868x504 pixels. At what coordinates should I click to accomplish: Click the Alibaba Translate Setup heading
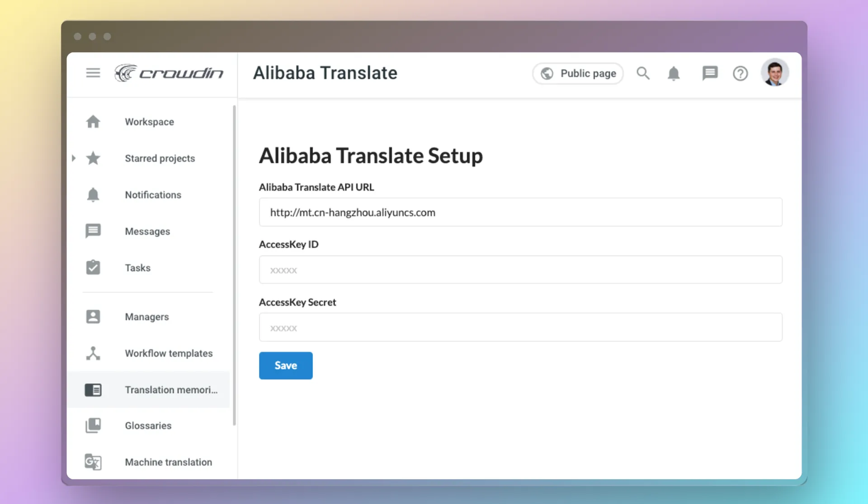(371, 156)
